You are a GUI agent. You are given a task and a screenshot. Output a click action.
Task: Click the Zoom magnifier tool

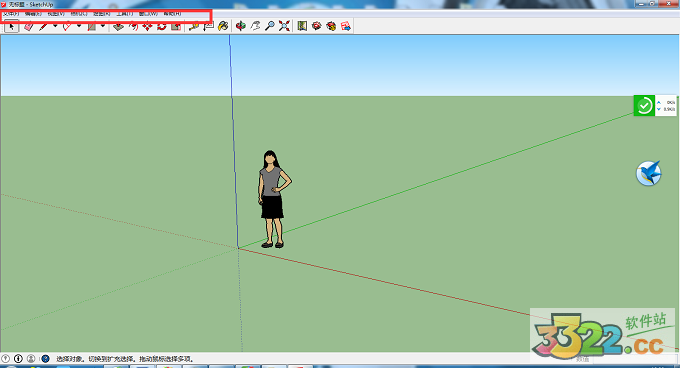(270, 26)
